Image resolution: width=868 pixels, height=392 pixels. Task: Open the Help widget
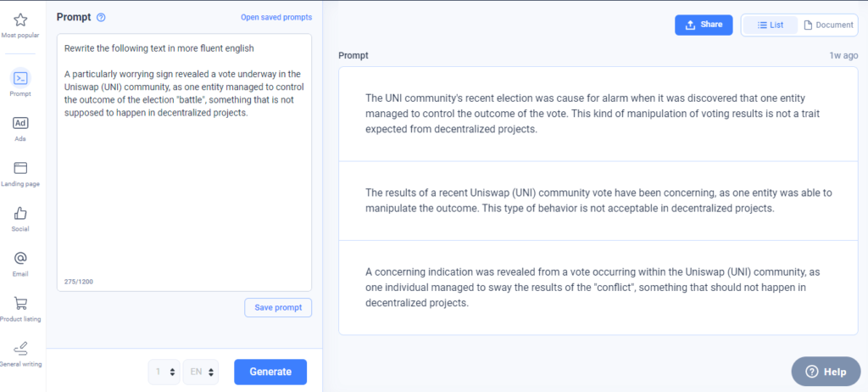826,372
